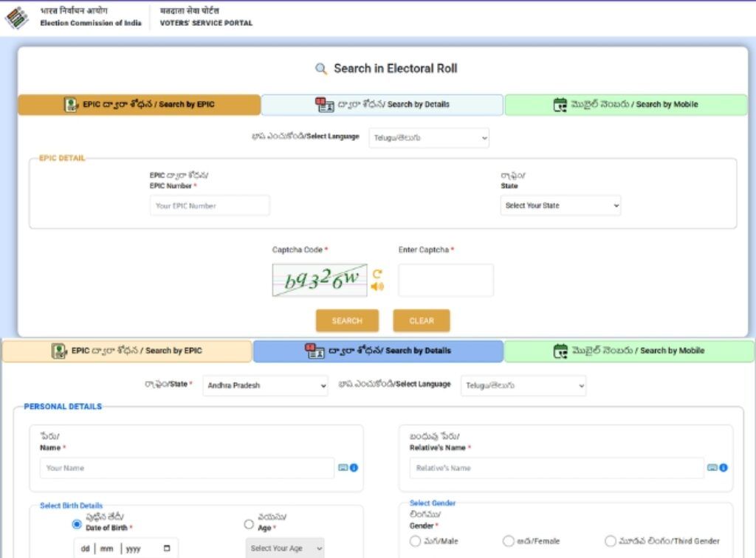Image resolution: width=756 pixels, height=558 pixels.
Task: Open Select Your Age dropdown
Action: (285, 548)
